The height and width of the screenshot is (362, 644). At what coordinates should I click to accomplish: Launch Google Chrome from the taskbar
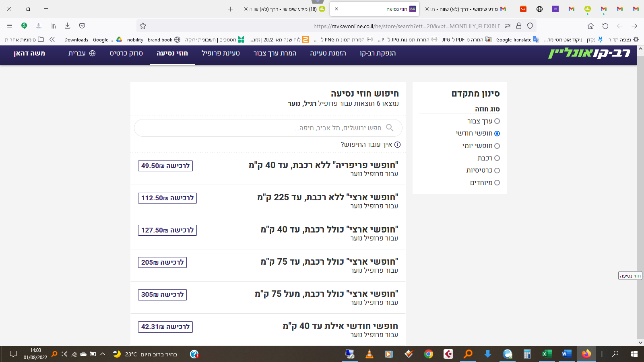pyautogui.click(x=429, y=354)
